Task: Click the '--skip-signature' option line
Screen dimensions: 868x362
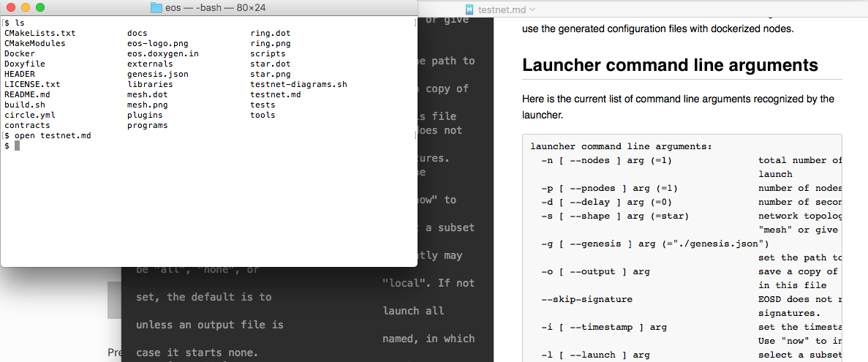Action: [x=586, y=299]
